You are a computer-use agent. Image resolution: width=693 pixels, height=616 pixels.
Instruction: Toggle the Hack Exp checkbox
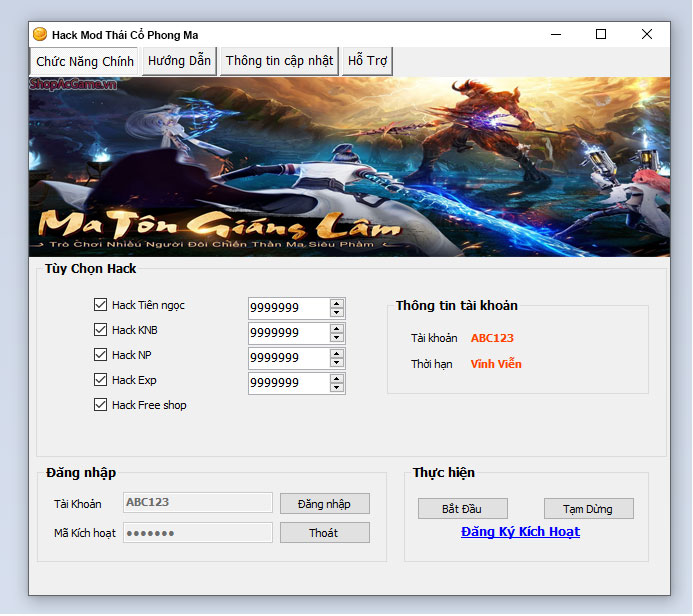(x=100, y=380)
